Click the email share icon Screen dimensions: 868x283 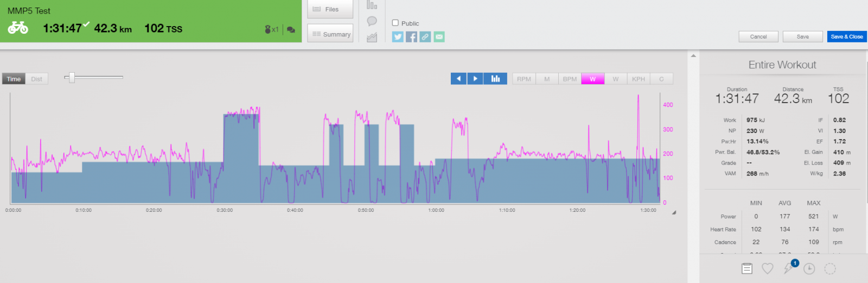(x=439, y=37)
